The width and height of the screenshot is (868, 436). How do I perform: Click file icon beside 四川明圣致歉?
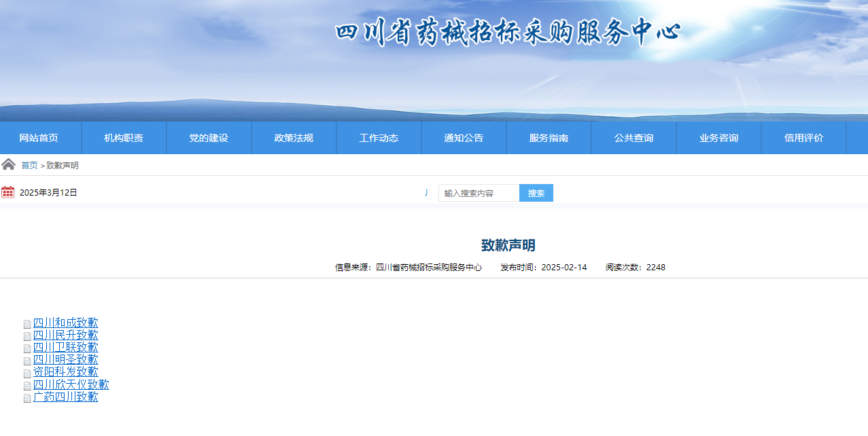(27, 361)
